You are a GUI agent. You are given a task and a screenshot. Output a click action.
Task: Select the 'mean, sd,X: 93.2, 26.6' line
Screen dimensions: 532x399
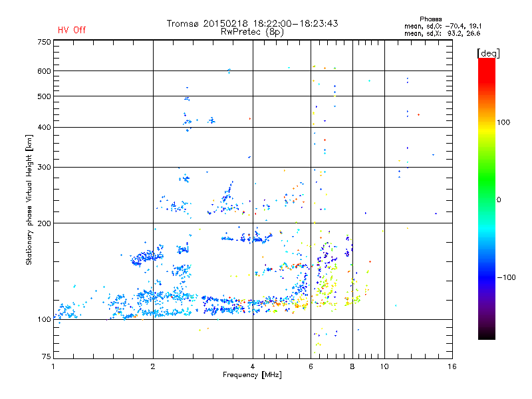tap(442, 33)
